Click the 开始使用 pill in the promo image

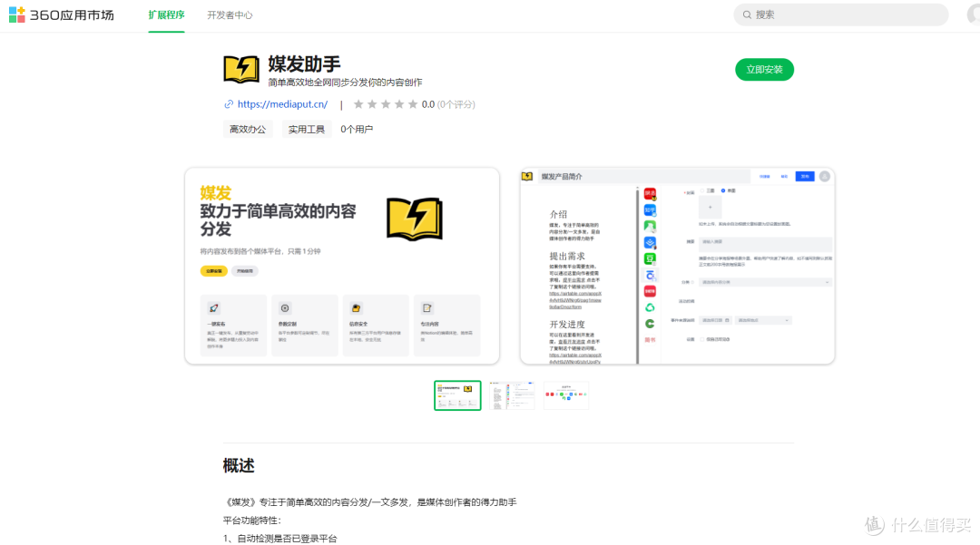click(x=245, y=271)
